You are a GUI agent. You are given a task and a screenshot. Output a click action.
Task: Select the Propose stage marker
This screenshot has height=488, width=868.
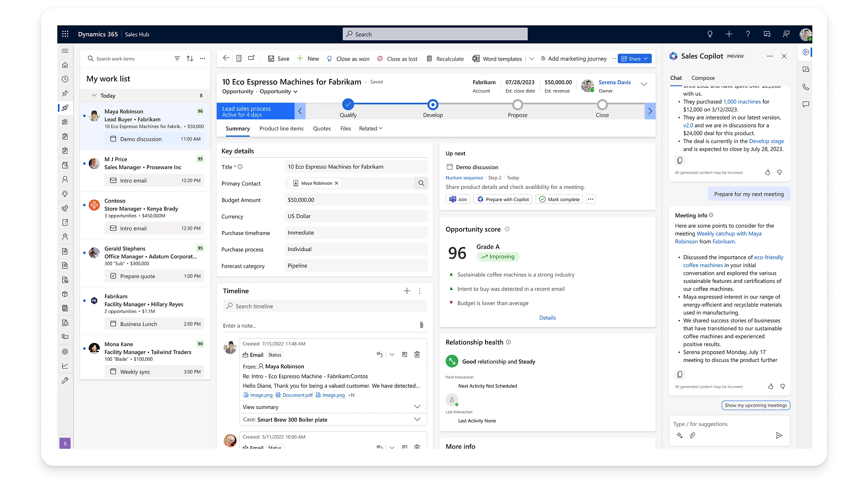point(517,105)
